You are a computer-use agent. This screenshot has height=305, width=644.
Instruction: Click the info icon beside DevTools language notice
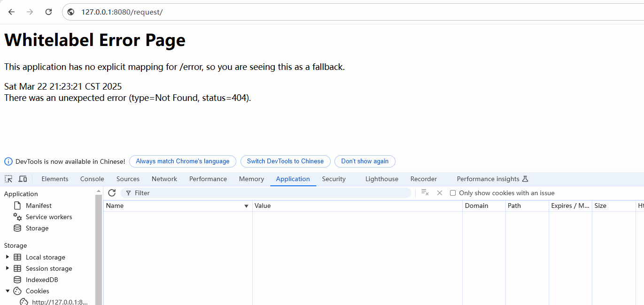pyautogui.click(x=8, y=161)
